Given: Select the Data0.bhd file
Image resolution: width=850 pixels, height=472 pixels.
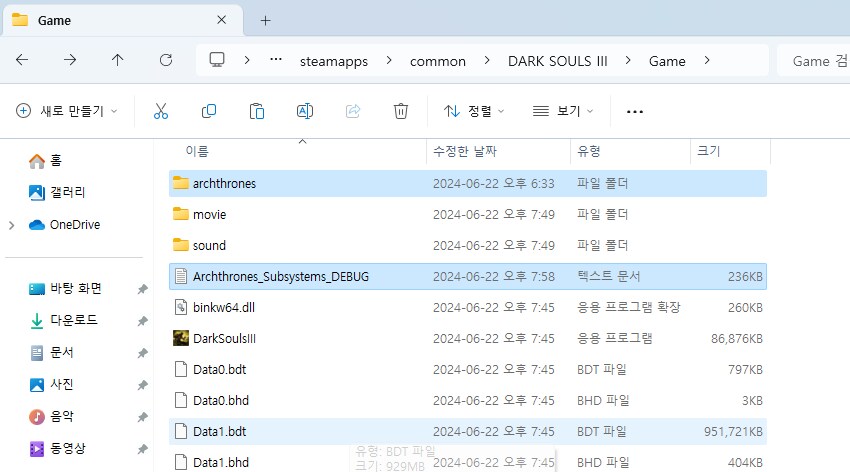Looking at the screenshot, I should 468,400.
